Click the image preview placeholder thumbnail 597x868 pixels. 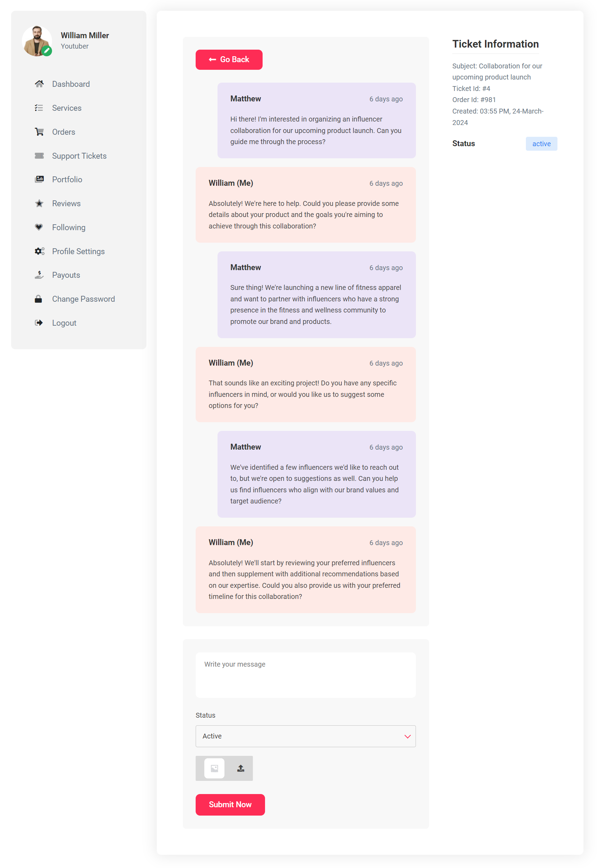coord(214,768)
